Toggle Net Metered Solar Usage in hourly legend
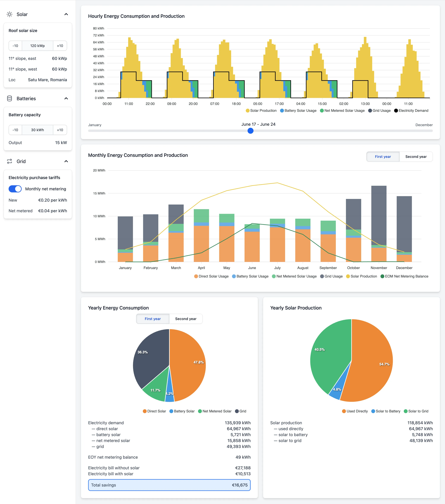 pyautogui.click(x=342, y=110)
